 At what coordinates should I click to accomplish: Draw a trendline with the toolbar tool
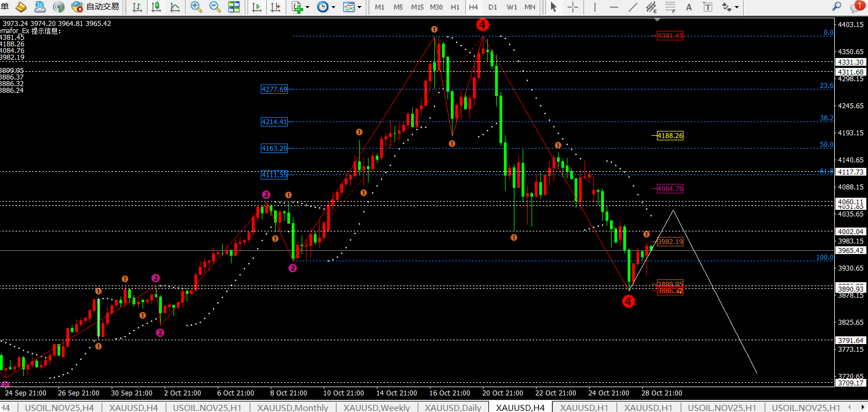pyautogui.click(x=633, y=7)
